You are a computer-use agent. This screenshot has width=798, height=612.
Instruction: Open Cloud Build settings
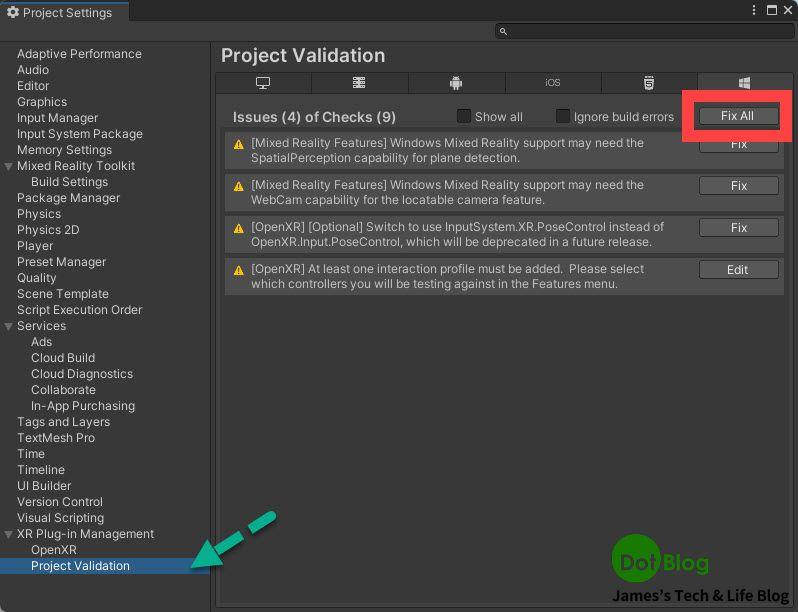tap(63, 358)
